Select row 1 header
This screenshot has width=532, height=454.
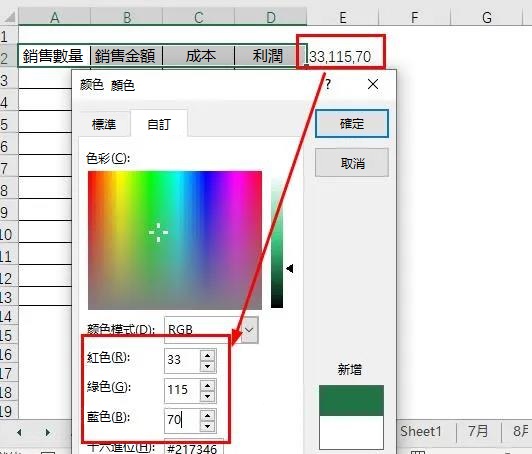pos(9,36)
